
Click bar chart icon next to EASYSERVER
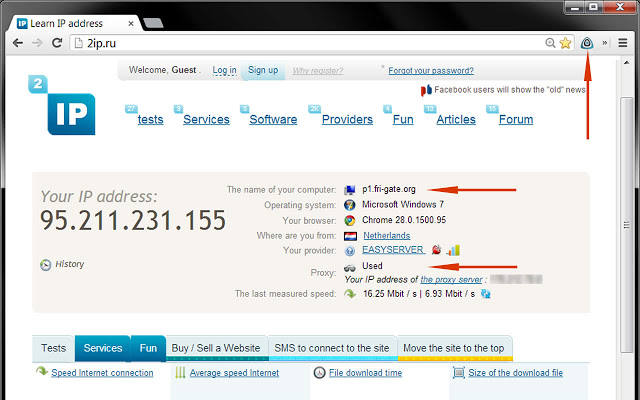coord(453,250)
